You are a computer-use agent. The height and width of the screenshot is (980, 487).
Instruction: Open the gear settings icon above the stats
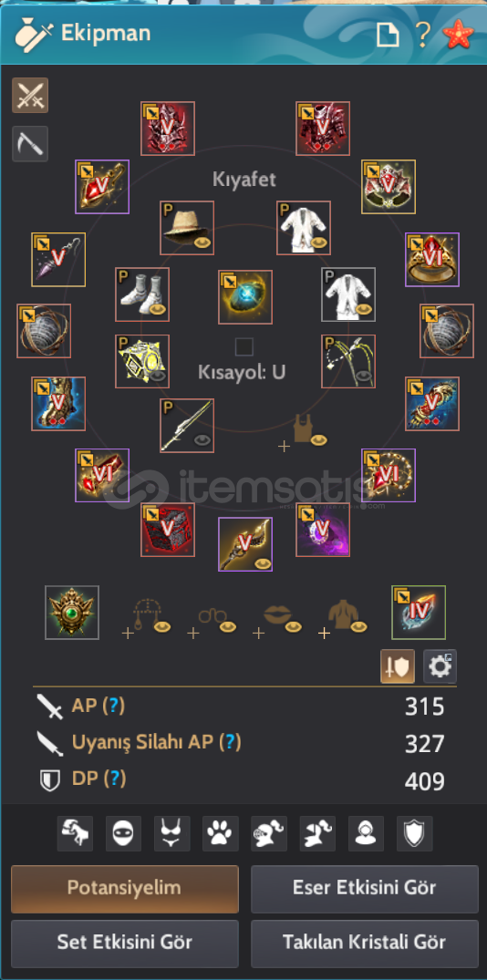[440, 667]
